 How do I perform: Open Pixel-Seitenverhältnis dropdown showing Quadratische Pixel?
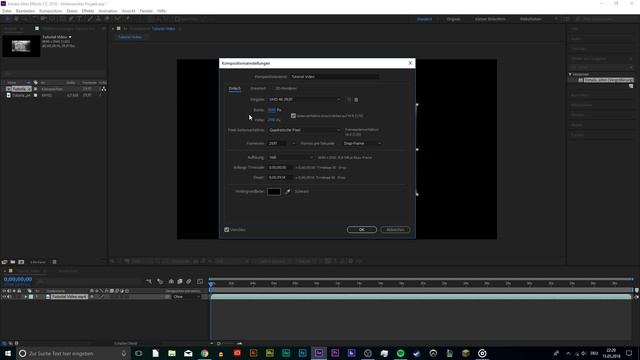[x=304, y=130]
